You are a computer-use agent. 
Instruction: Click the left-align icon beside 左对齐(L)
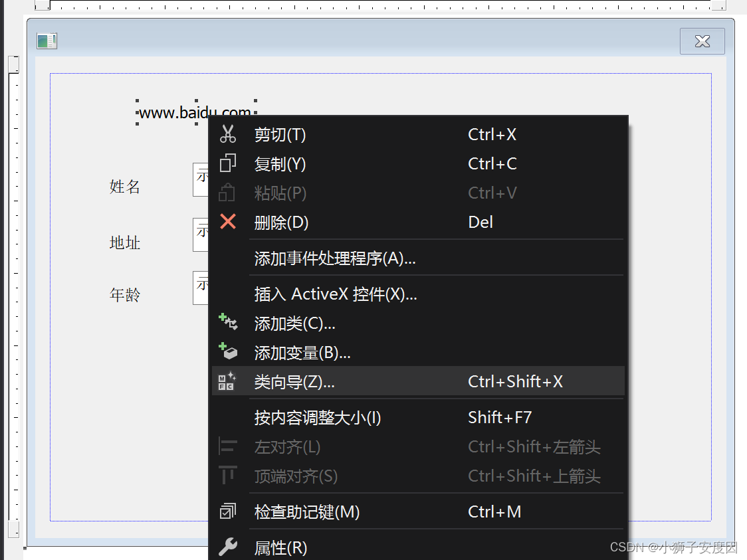[x=229, y=446]
